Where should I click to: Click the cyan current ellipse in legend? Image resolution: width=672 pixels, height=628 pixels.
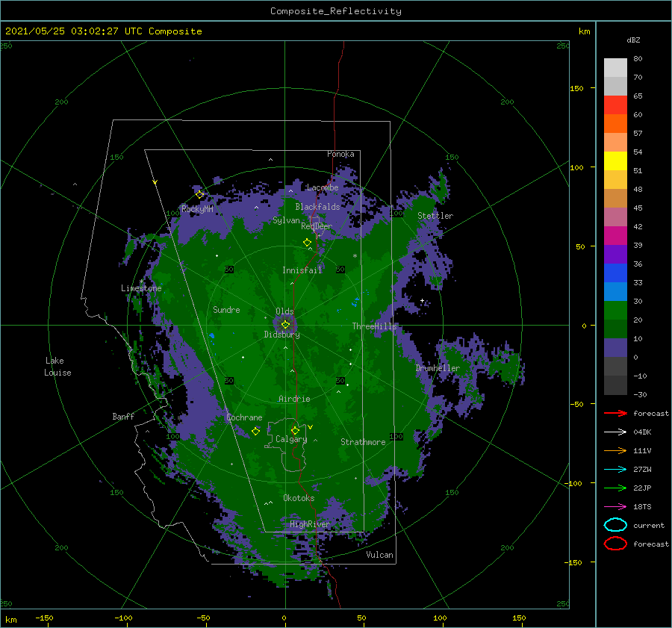pyautogui.click(x=615, y=525)
